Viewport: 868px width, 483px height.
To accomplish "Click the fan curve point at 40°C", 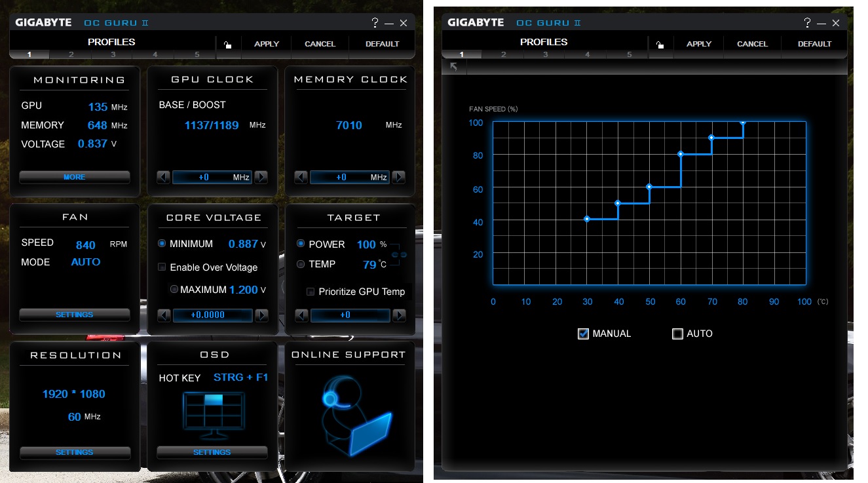I will coord(618,203).
